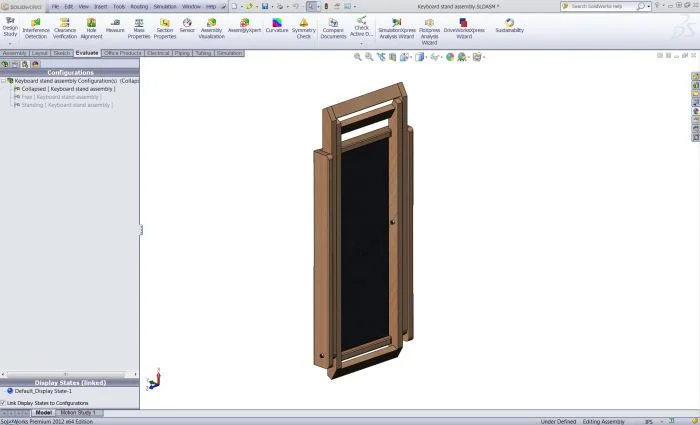The image size is (700, 425).
Task: Switch to the Sketch tab
Action: [62, 53]
